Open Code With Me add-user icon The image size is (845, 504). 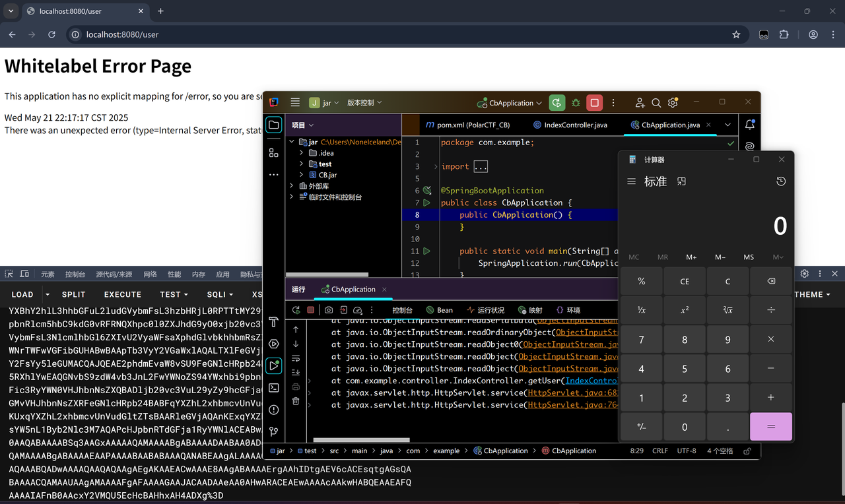640,103
